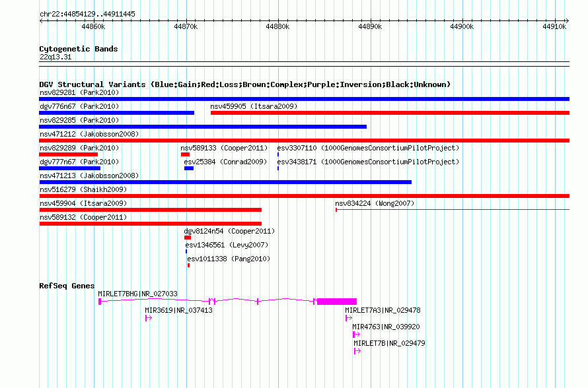Click the esv1346561 (Levy2007) blue marker
Viewport: 588px width, 388px height.
(x=186, y=251)
